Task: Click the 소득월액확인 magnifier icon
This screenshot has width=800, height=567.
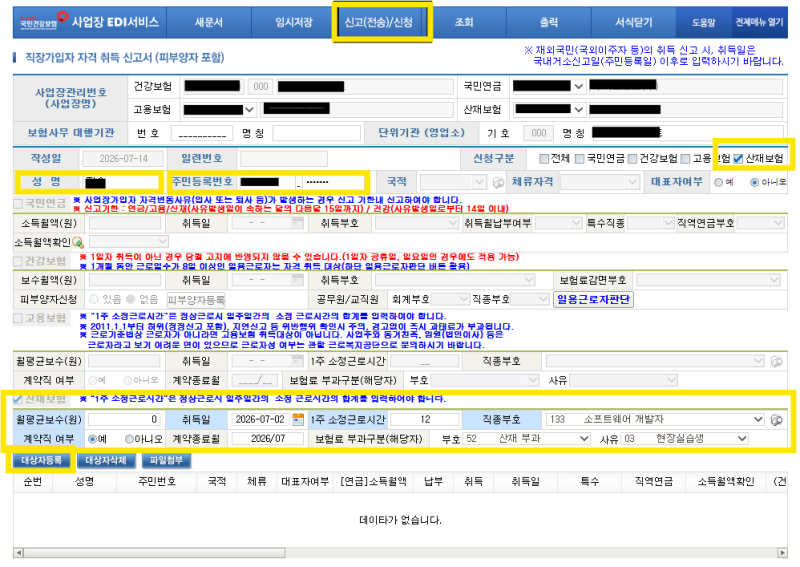Action: tap(78, 242)
